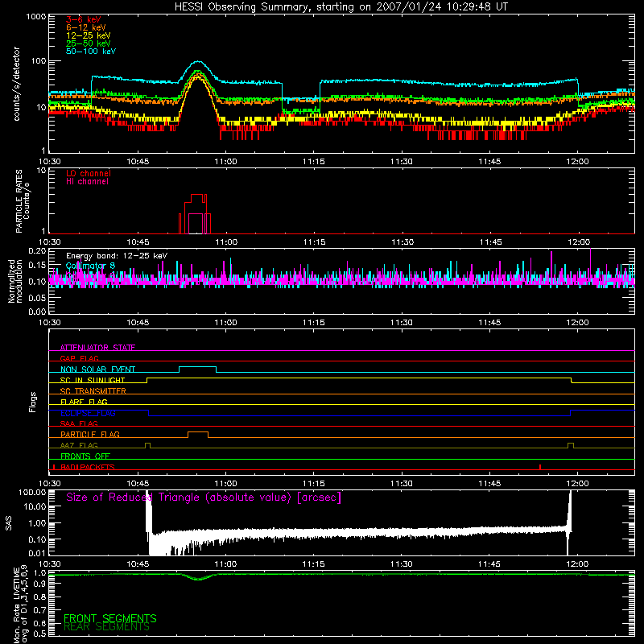The height and width of the screenshot is (644, 644).
Task: Click the 'ATTENUATOR STATE' flag label
Action: click(x=97, y=348)
